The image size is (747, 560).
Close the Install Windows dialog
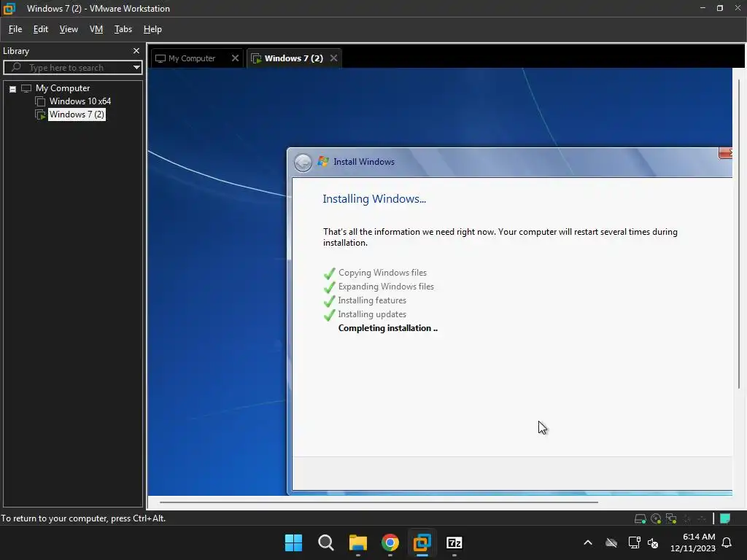tap(725, 153)
